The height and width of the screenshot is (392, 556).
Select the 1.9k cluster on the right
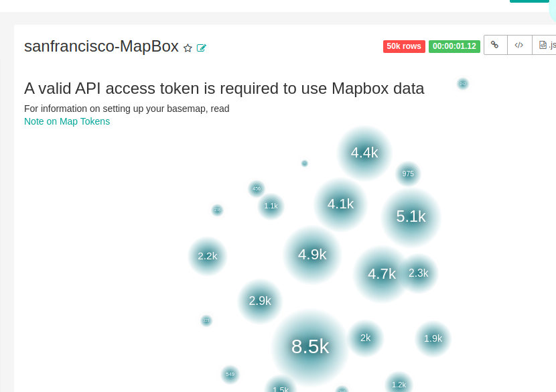tap(433, 338)
